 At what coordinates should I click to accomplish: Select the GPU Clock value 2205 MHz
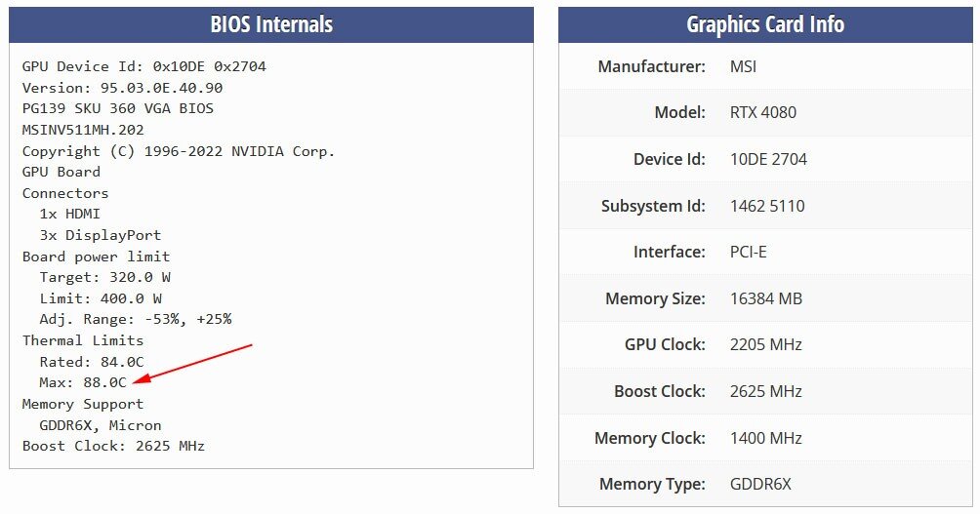pyautogui.click(x=766, y=344)
